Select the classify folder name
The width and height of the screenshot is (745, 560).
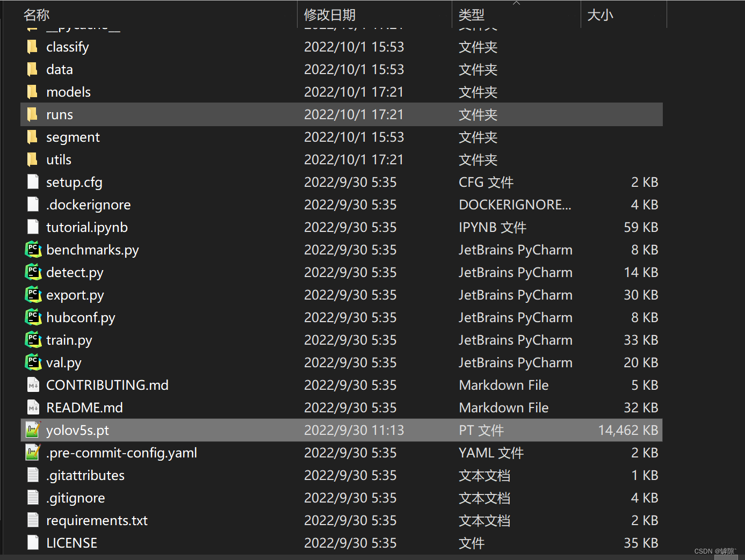click(x=68, y=47)
